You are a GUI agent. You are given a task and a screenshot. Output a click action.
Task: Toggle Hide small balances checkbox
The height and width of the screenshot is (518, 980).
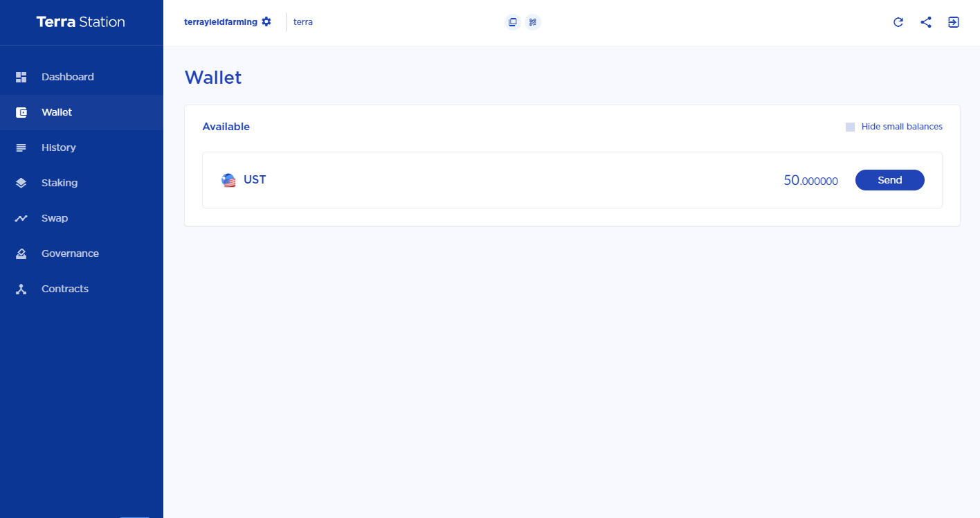(x=851, y=127)
